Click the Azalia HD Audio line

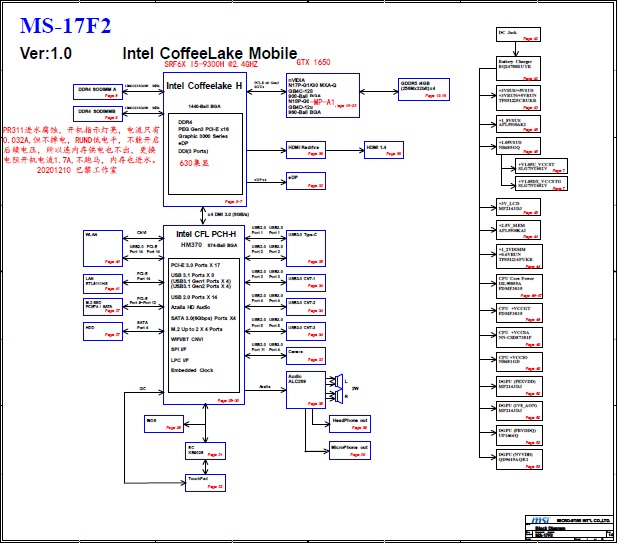pyautogui.click(x=191, y=307)
